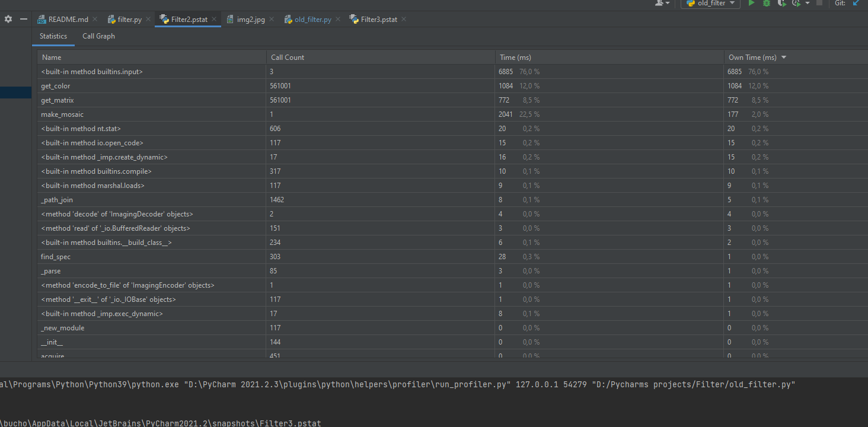Open the filter.py editor tab
Image resolution: width=868 pixels, height=427 pixels.
point(129,20)
